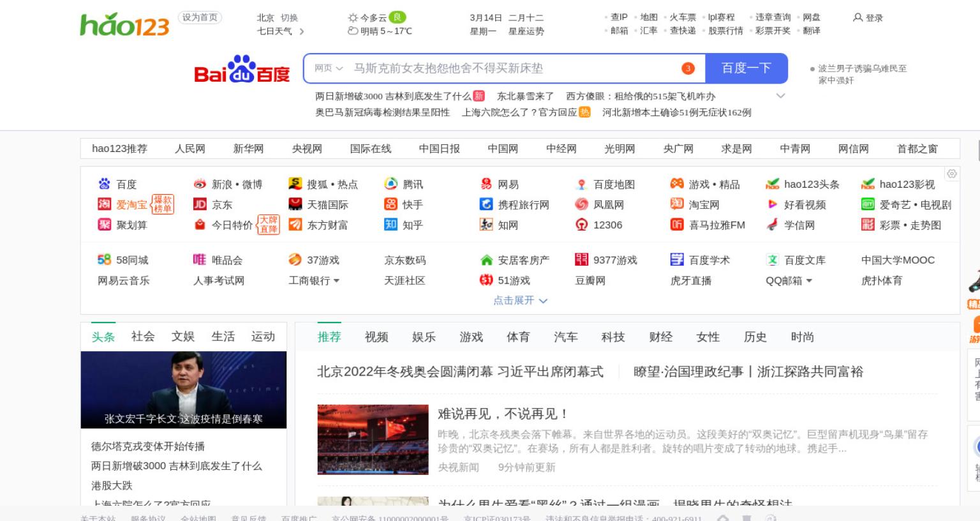
Task: Open the 网页 search type dropdown
Action: tap(329, 68)
